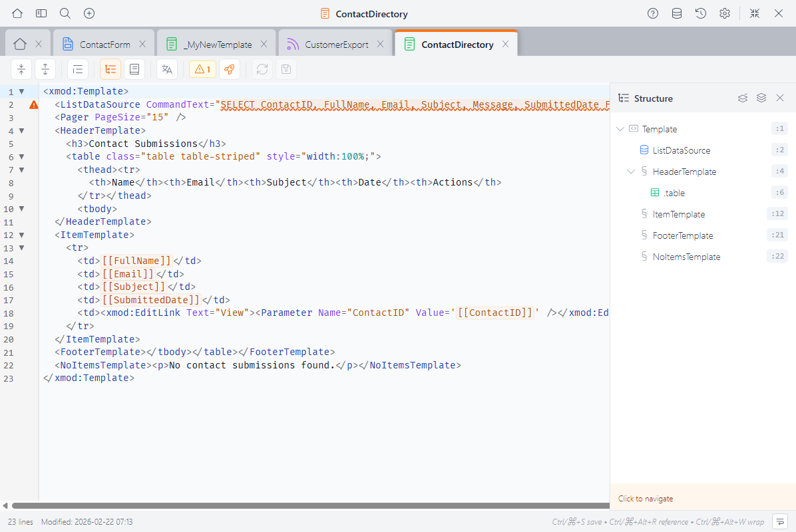Toggle the Structure panel toolbar button

point(110,69)
